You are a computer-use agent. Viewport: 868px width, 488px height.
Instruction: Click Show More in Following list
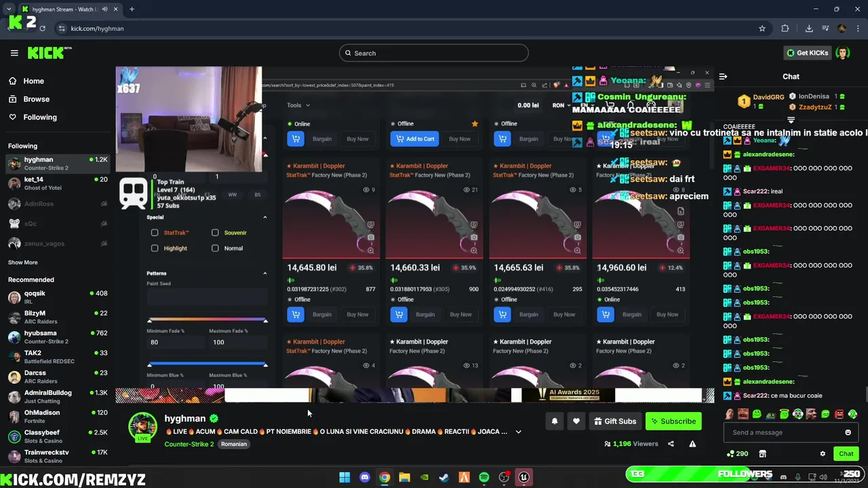click(x=23, y=262)
